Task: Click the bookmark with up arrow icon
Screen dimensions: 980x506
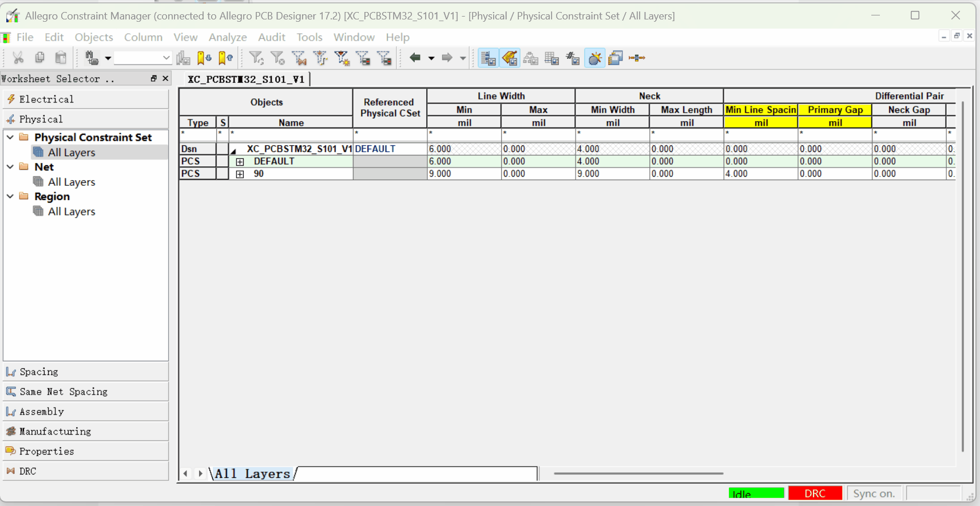Action: (226, 58)
